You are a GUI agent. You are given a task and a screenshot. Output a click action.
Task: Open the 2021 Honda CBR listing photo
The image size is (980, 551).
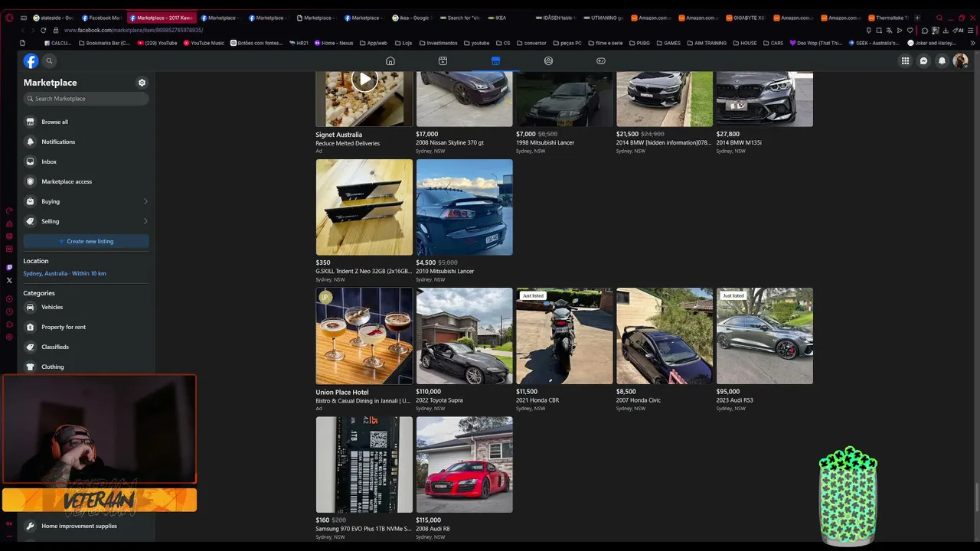click(x=564, y=336)
